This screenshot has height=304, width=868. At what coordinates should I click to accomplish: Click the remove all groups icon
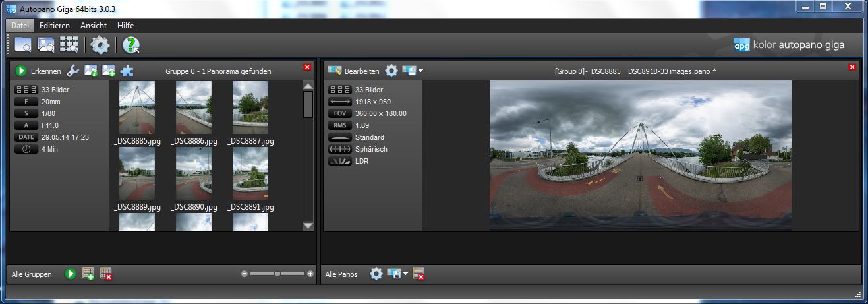pos(105,274)
